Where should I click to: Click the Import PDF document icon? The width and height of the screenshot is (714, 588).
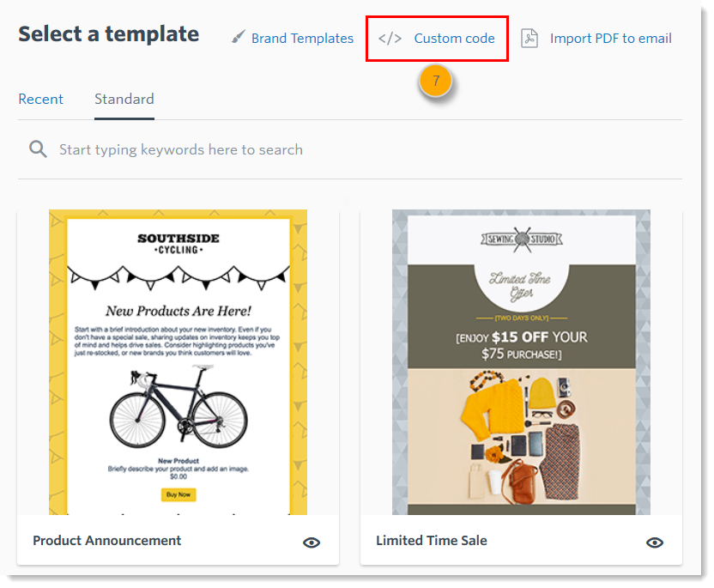pyautogui.click(x=529, y=38)
